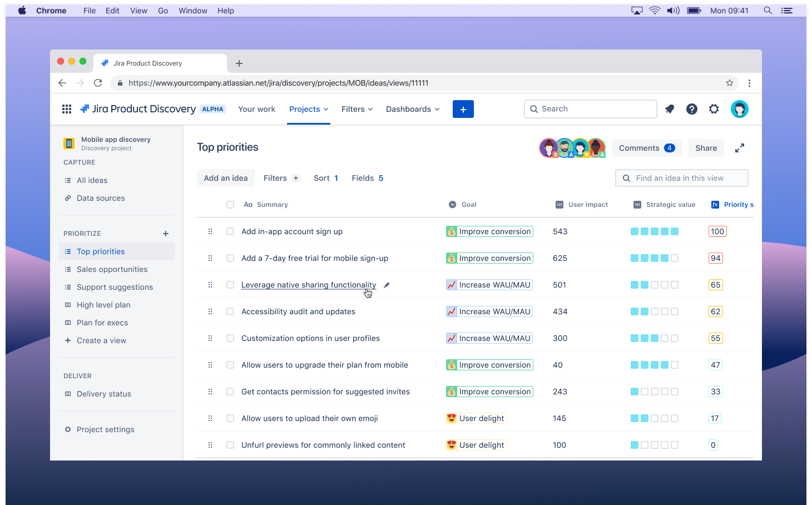This screenshot has width=812, height=505.
Task: Open 'Add a 7-day free trial for mobile sign-up' idea
Action: pyautogui.click(x=315, y=258)
